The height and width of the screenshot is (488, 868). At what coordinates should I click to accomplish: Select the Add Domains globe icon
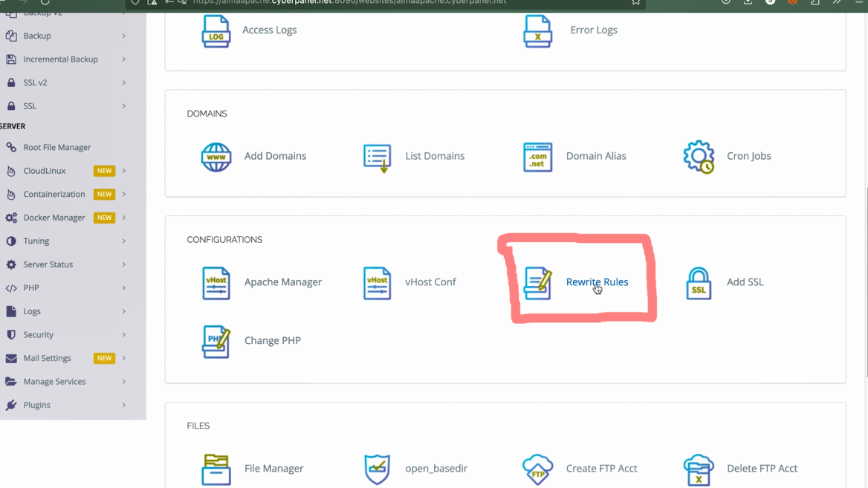[x=216, y=157]
